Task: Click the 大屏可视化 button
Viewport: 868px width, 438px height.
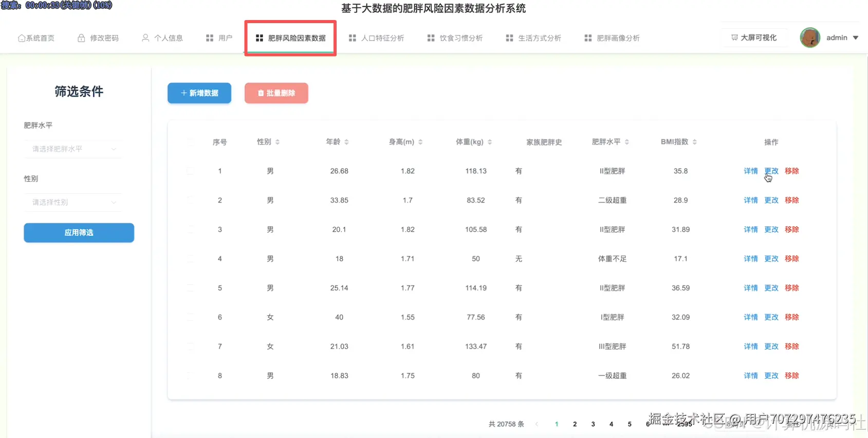Action: 754,38
